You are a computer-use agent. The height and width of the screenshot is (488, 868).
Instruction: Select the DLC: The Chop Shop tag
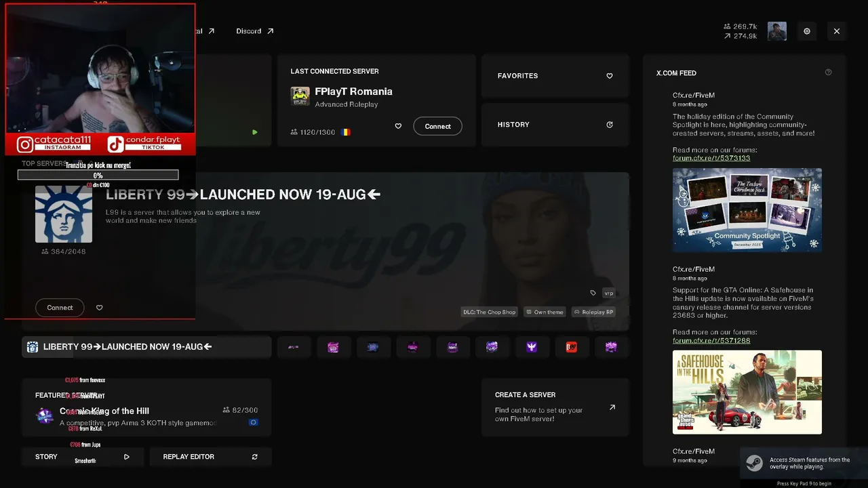click(x=489, y=312)
